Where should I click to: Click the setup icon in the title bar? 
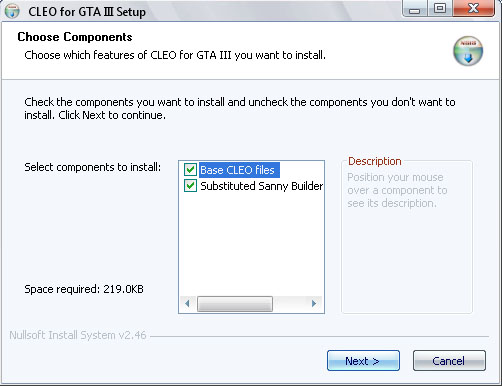point(12,11)
